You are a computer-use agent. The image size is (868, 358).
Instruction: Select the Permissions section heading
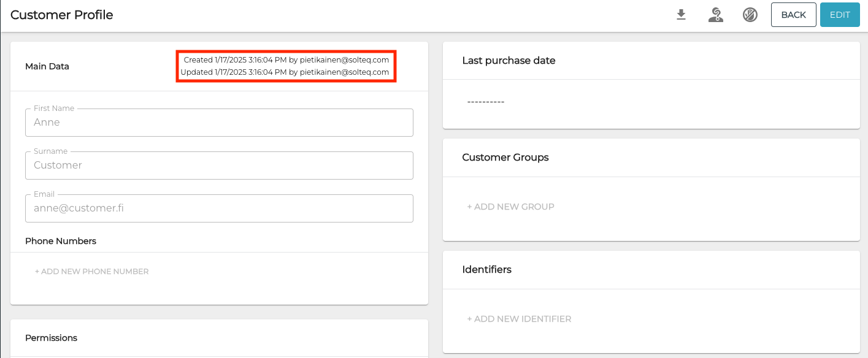pyautogui.click(x=51, y=338)
